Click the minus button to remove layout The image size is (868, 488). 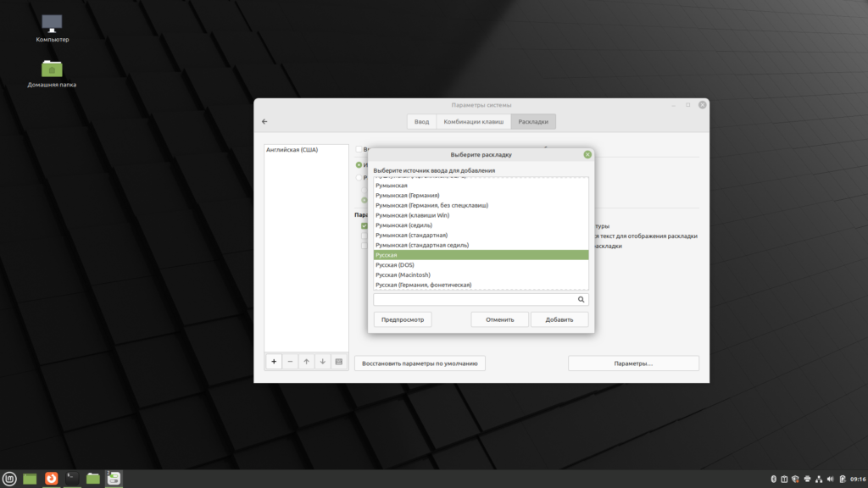(x=290, y=361)
